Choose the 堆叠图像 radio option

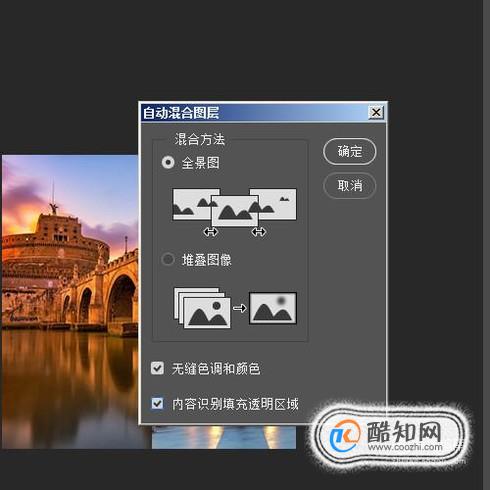[168, 259]
